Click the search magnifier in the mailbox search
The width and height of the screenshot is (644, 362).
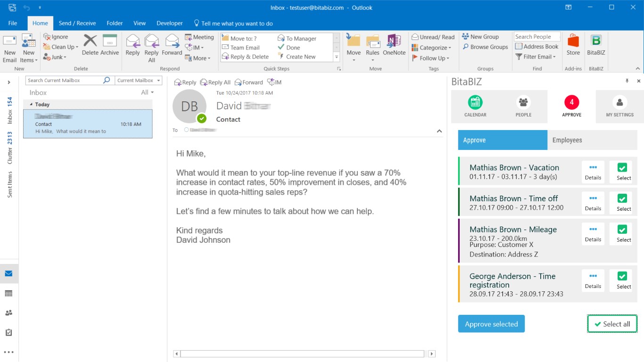(107, 80)
